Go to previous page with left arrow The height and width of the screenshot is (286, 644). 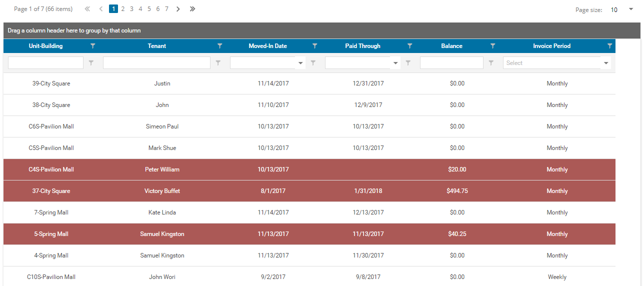101,9
